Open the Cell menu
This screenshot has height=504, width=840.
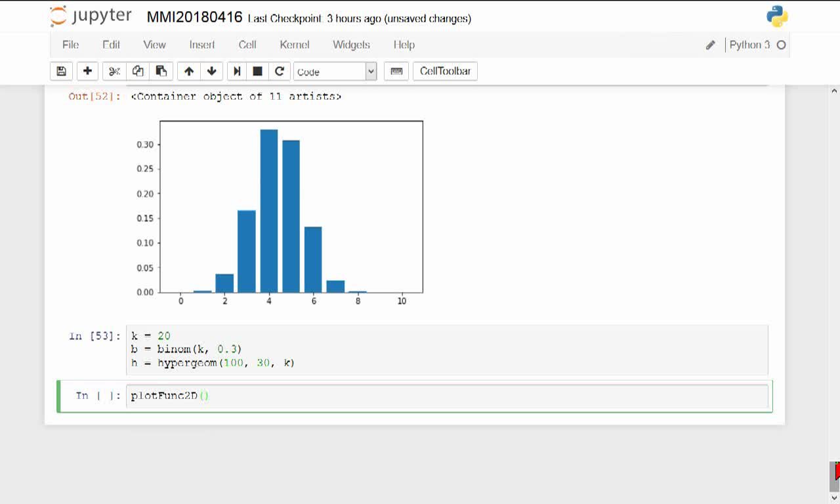(x=247, y=45)
